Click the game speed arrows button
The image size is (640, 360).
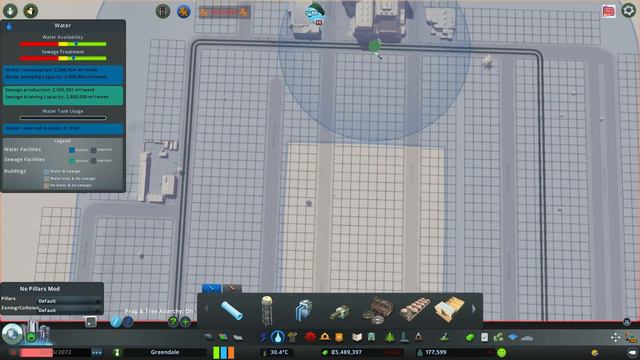97,352
